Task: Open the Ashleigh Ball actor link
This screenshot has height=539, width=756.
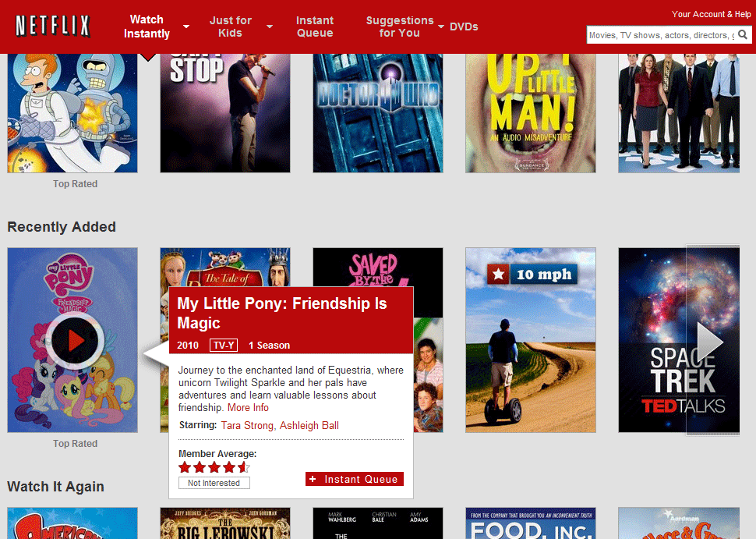Action: 309,426
